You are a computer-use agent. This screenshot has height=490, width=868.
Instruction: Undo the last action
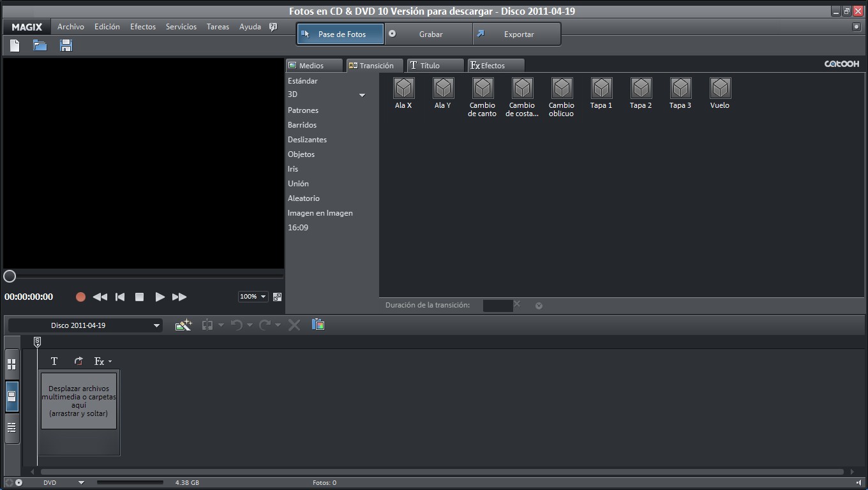(x=236, y=325)
